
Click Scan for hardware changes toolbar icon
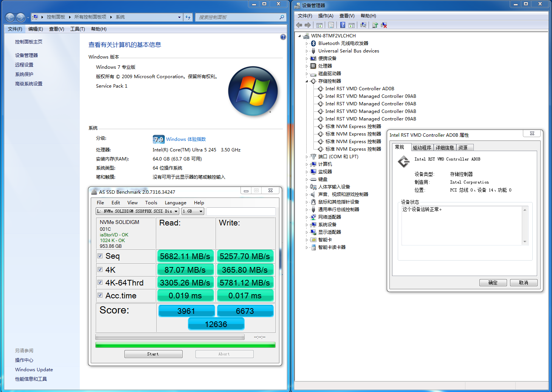coord(363,25)
